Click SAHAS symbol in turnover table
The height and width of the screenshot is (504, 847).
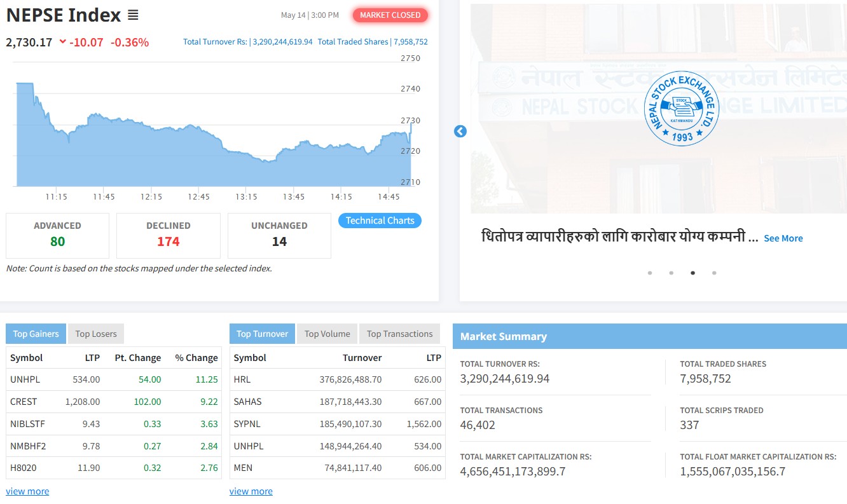point(248,401)
